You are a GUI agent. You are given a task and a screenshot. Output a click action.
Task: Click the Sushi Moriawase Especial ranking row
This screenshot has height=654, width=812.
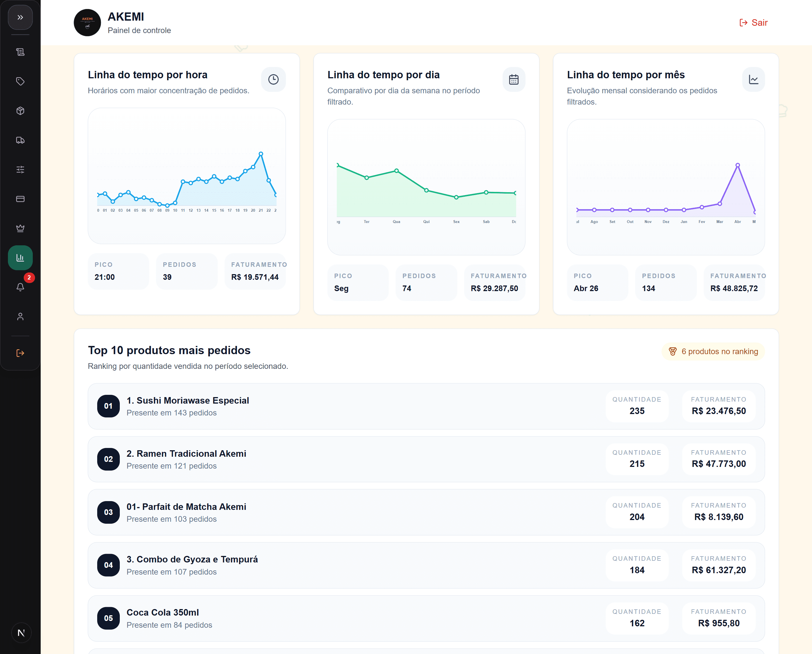(426, 406)
